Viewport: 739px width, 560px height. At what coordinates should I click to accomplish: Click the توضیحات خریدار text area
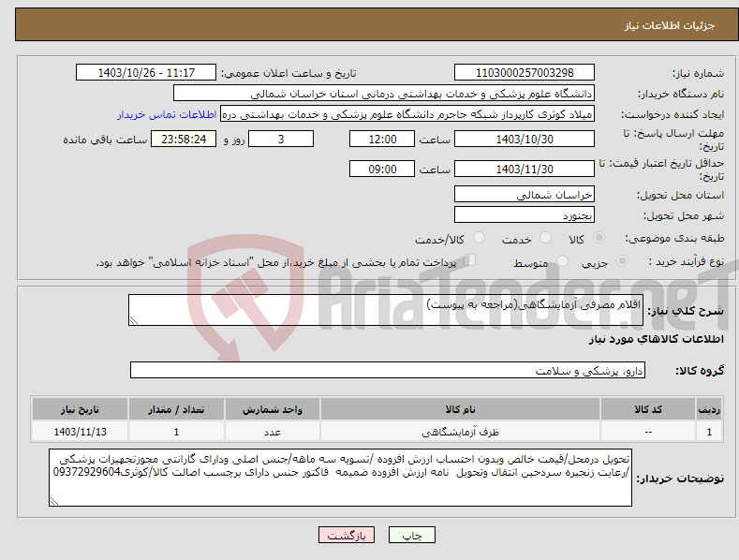click(x=340, y=478)
